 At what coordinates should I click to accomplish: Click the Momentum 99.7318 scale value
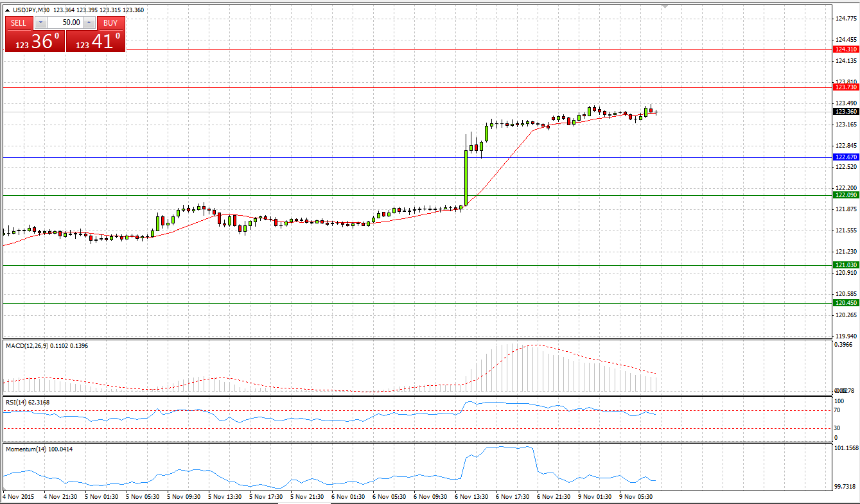pos(846,487)
